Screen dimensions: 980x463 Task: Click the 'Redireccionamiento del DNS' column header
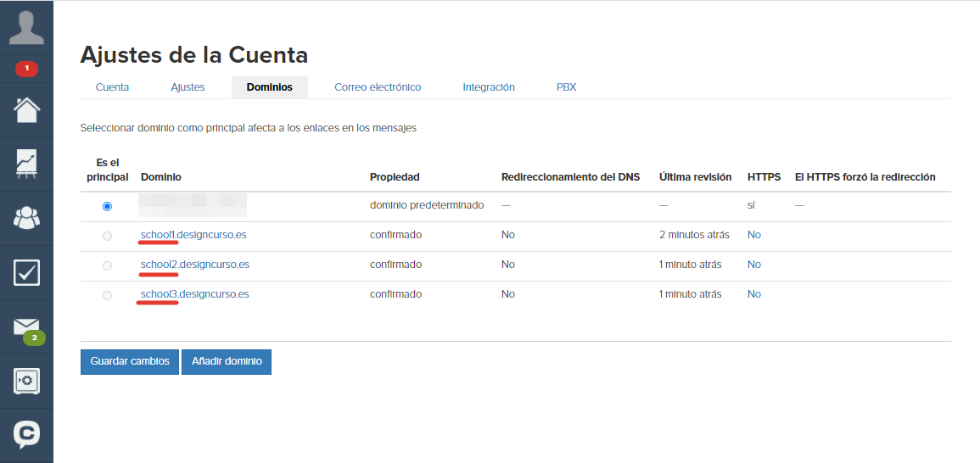(571, 177)
